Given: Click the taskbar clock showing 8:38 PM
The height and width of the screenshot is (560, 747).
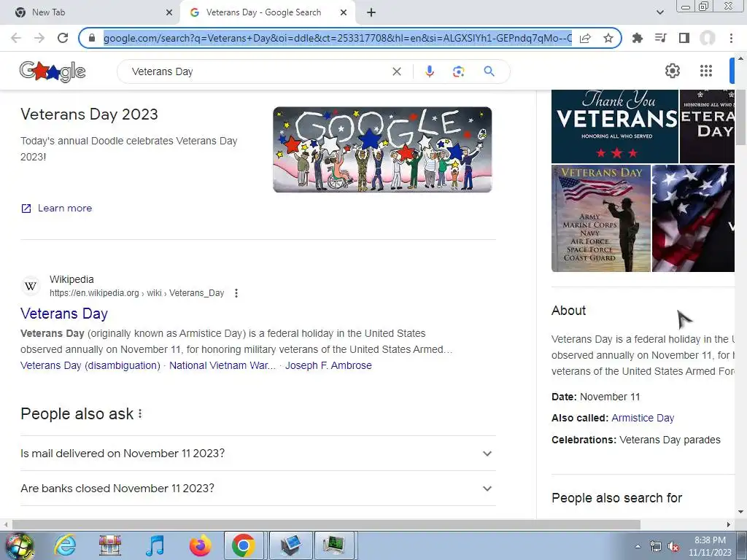Looking at the screenshot, I should tap(710, 546).
